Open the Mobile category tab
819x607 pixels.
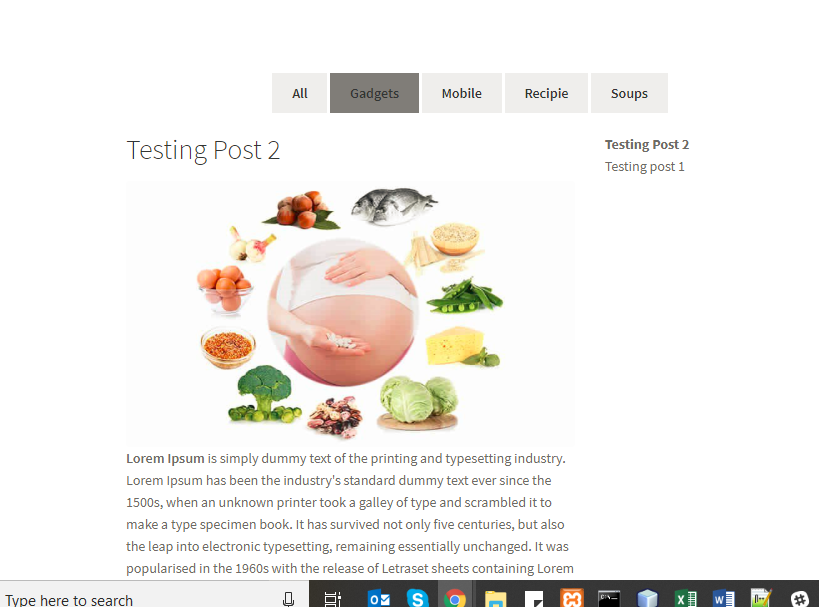click(462, 93)
